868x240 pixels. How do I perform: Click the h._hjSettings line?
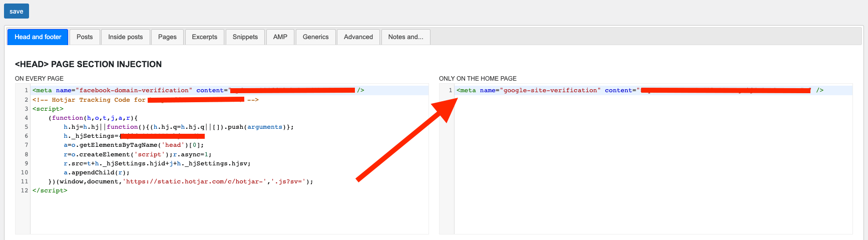[x=134, y=136]
